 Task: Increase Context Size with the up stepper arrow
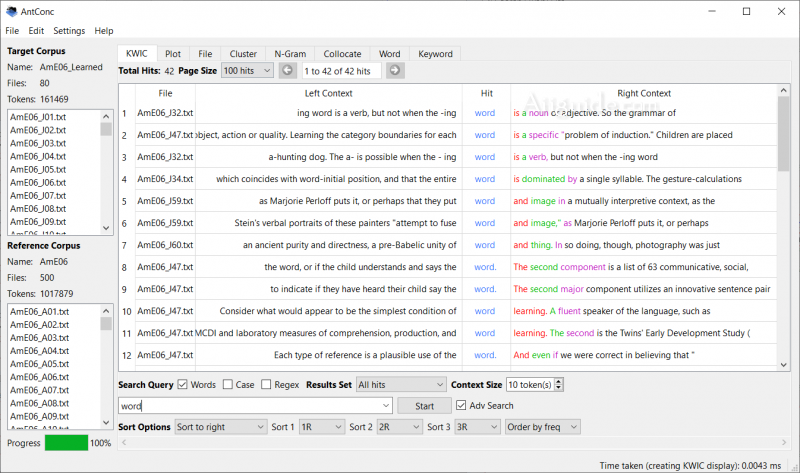point(559,382)
